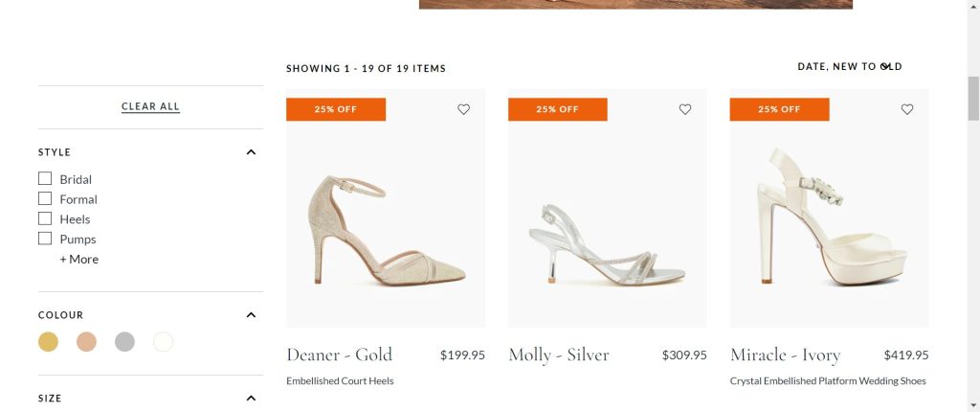The image size is (980, 412).
Task: Open the Deaner Gold heel product image
Action: tap(386, 228)
